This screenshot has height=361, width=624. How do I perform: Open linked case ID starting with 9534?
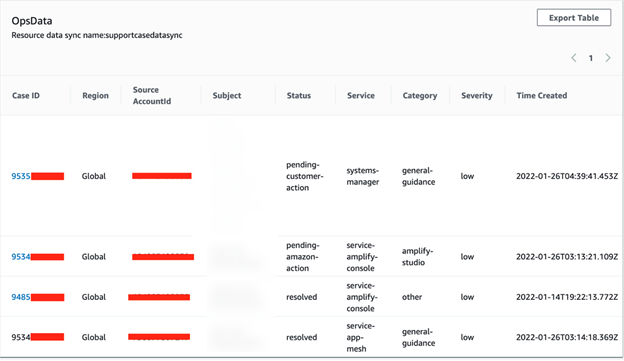point(37,257)
